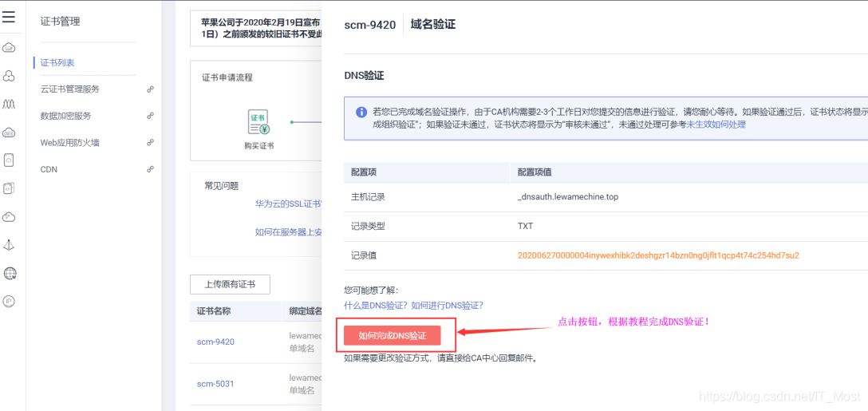Image resolution: width=868 pixels, height=411 pixels.
Task: Open the globe domain sidebar icon
Action: point(10,273)
